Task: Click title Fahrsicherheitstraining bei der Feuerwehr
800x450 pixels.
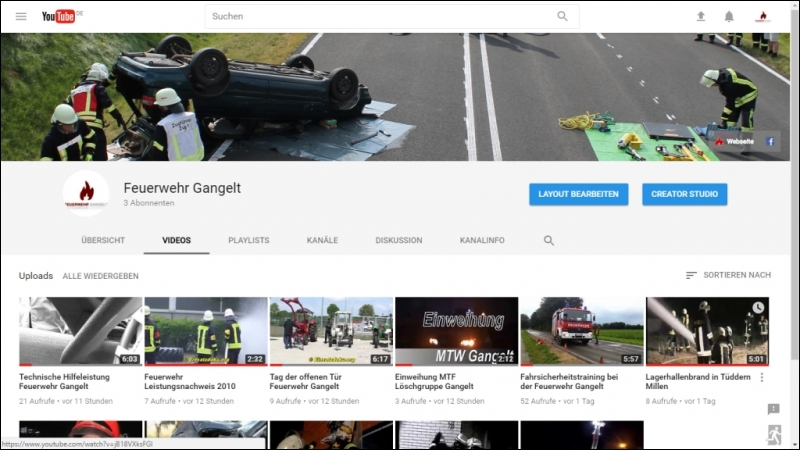Action: [569, 382]
